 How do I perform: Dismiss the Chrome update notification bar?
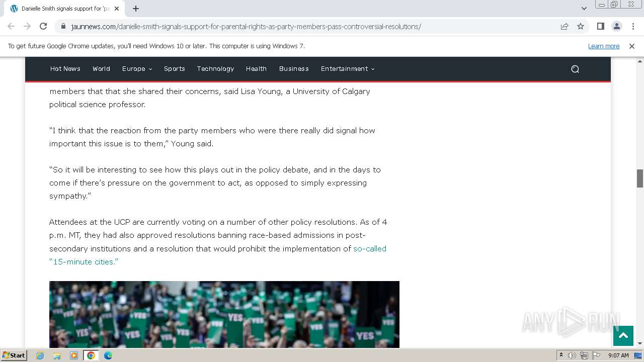(x=632, y=46)
